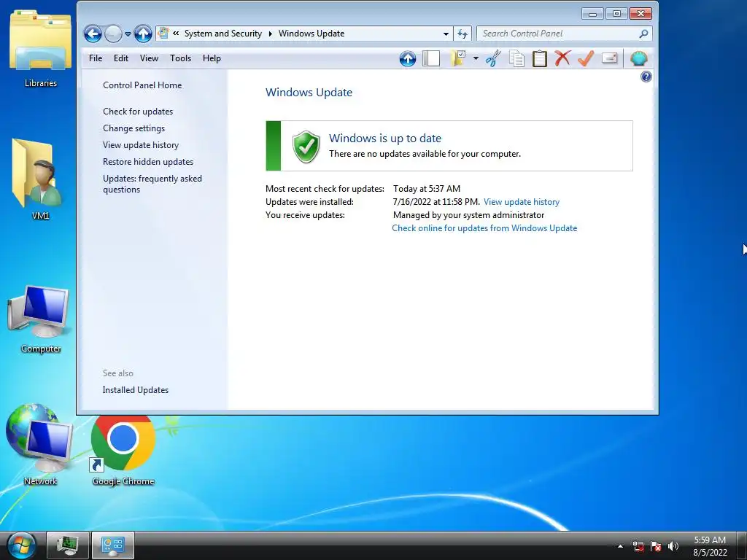
Task: Click the orange checkmark Properties icon
Action: click(x=586, y=58)
